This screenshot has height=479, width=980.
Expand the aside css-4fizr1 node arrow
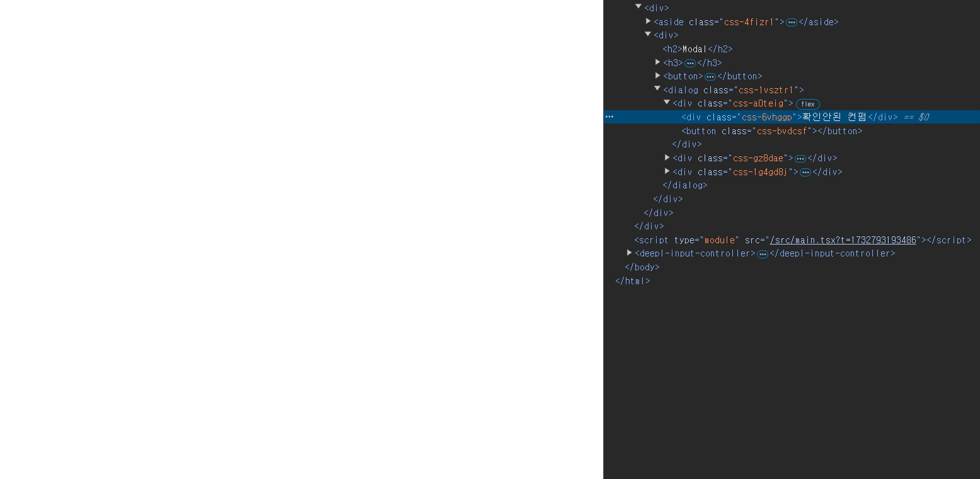648,21
